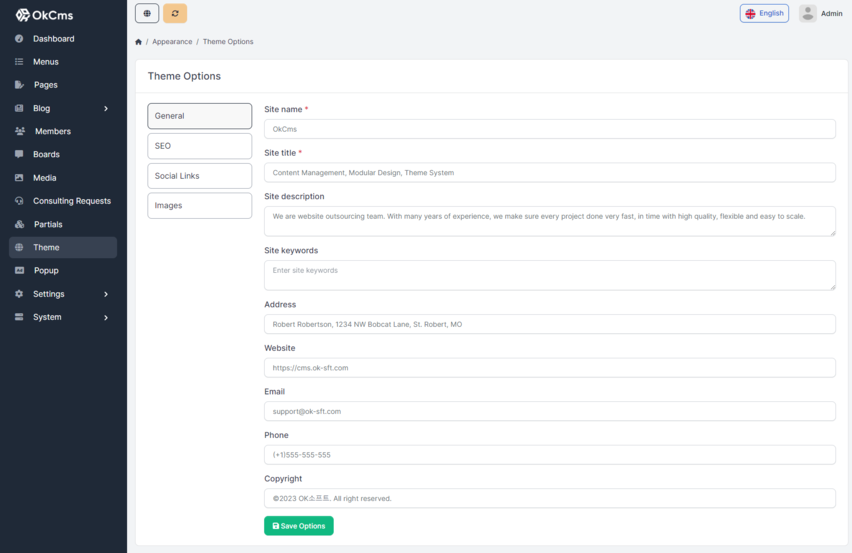This screenshot has height=553, width=852.
Task: Click the orange refresh icon button
Action: 175,13
